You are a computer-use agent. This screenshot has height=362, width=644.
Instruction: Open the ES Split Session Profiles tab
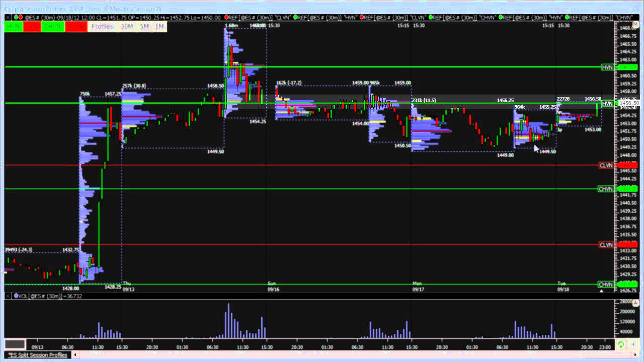pyautogui.click(x=38, y=355)
